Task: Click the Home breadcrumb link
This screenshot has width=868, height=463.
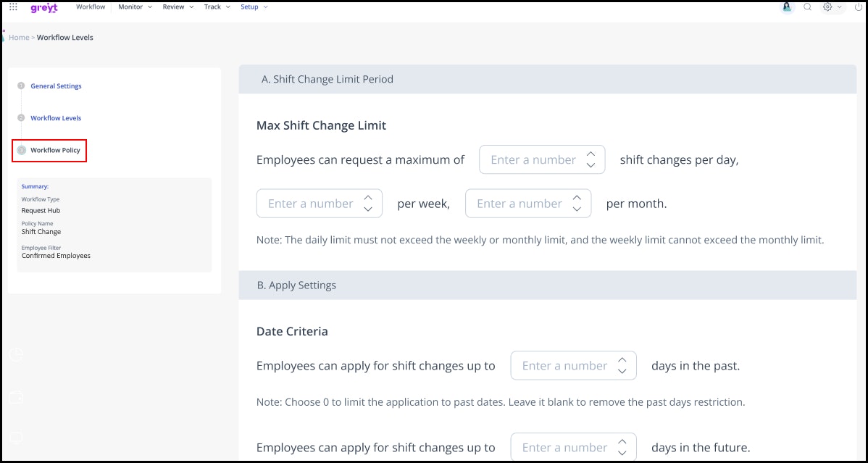Action: pyautogui.click(x=19, y=38)
